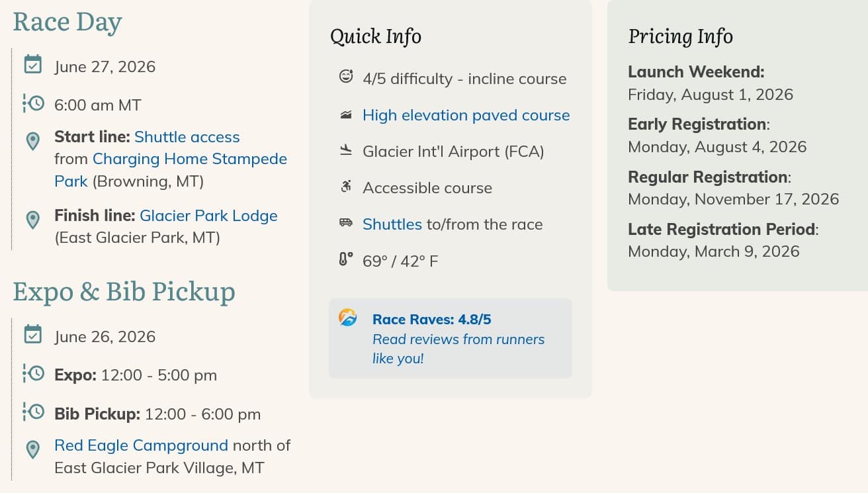868x493 pixels.
Task: Click the mountain elevation icon
Action: [346, 114]
